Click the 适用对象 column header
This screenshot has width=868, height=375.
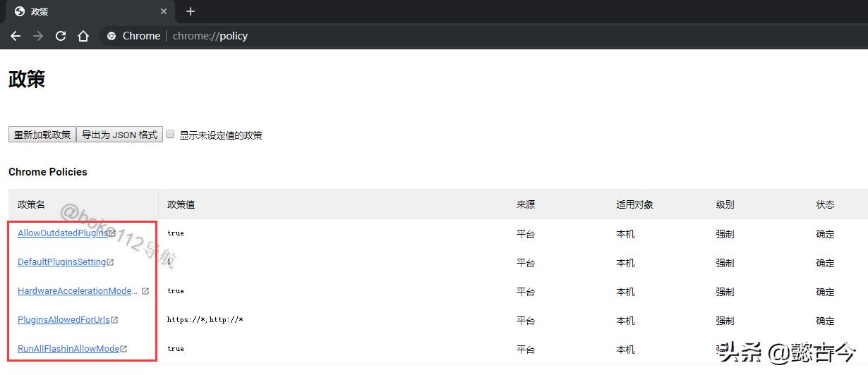(x=634, y=204)
